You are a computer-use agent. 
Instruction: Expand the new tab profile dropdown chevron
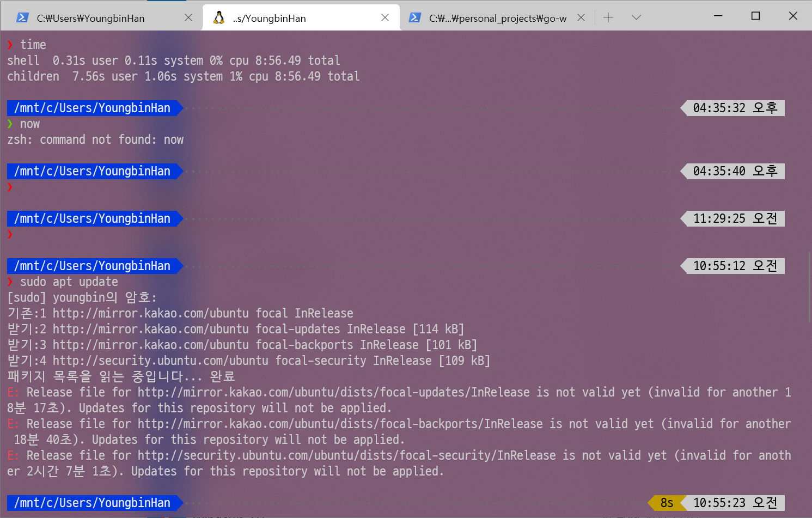click(x=636, y=18)
